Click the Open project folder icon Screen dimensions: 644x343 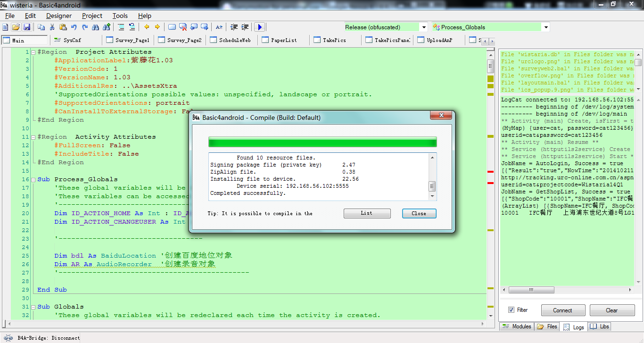[x=16, y=27]
